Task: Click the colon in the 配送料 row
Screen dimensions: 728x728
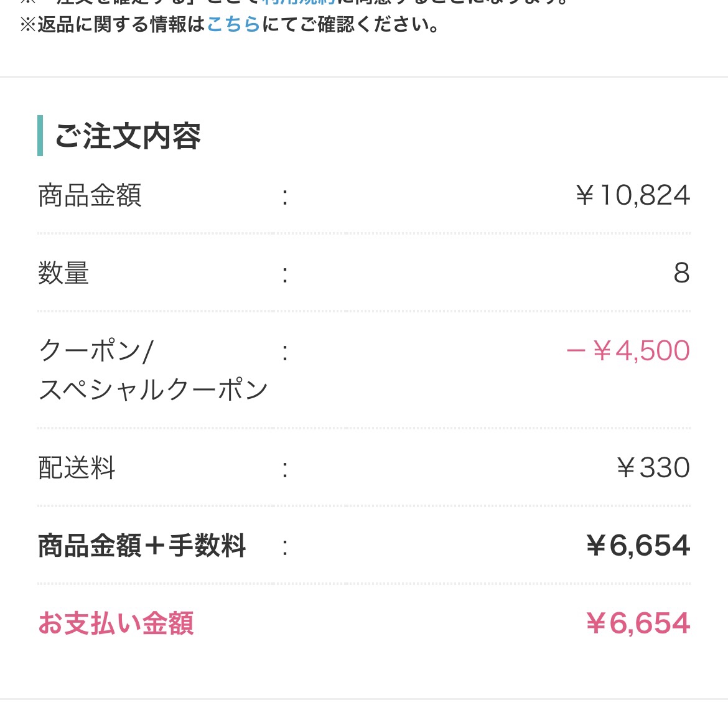Action: [285, 469]
